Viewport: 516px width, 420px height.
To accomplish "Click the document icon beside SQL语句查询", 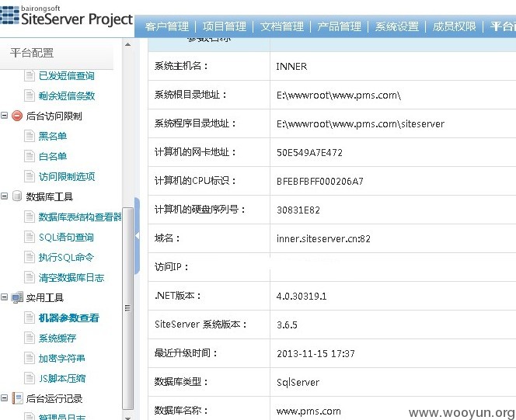I will coord(30,237).
